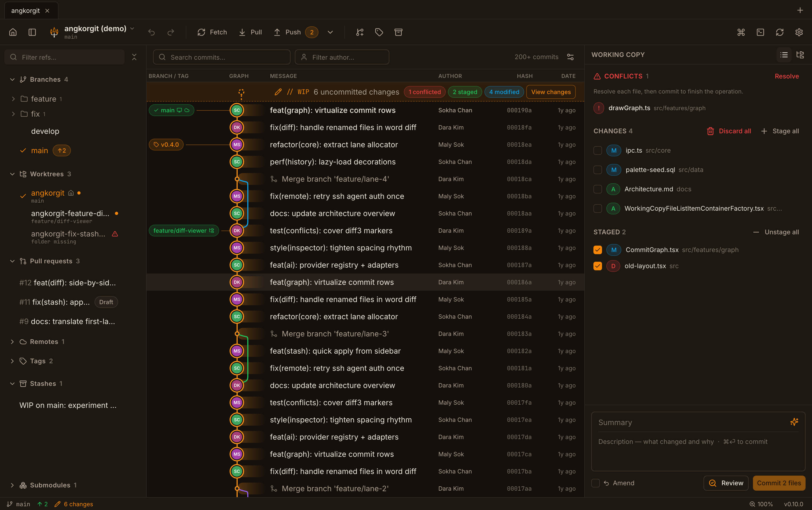Open pull request #12 feat(diff)

pyautogui.click(x=67, y=283)
